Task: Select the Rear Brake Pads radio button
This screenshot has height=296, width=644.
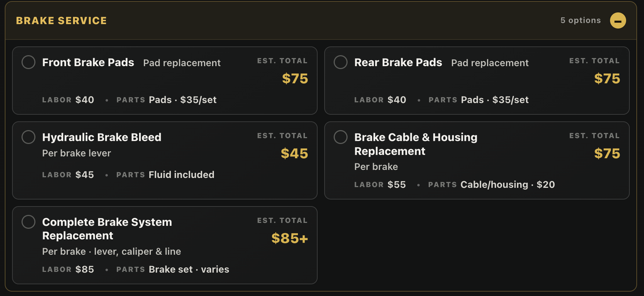Action: (340, 62)
